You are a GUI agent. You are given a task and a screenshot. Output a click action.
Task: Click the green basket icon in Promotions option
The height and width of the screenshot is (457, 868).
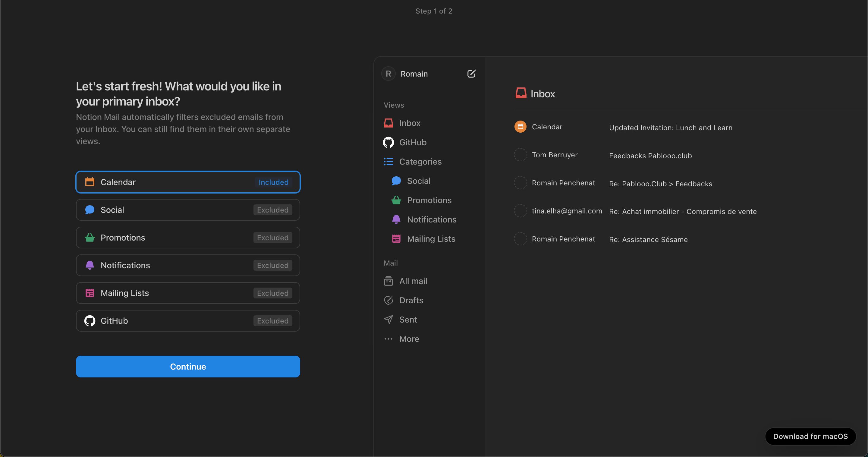click(90, 237)
